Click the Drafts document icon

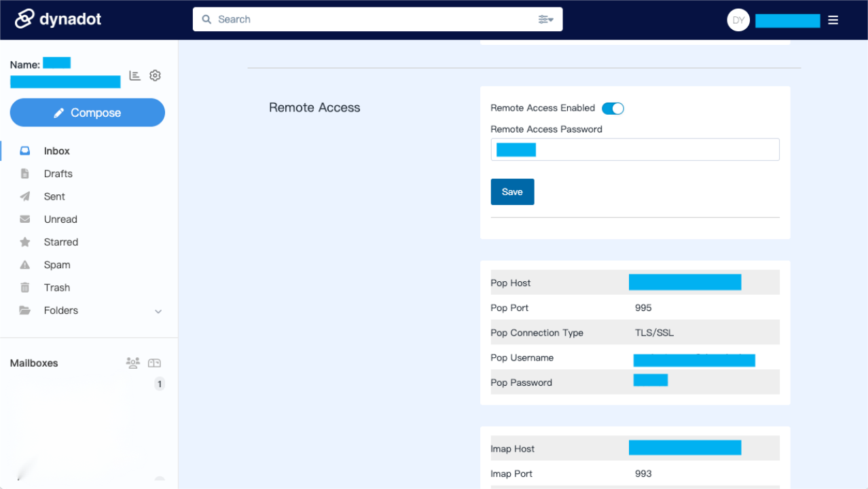25,174
